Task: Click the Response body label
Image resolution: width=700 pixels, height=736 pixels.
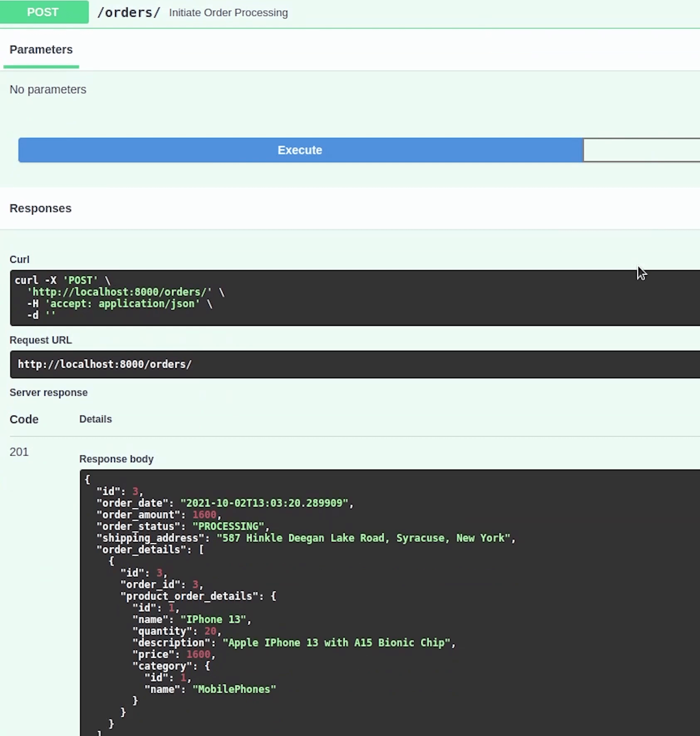Action: click(116, 459)
